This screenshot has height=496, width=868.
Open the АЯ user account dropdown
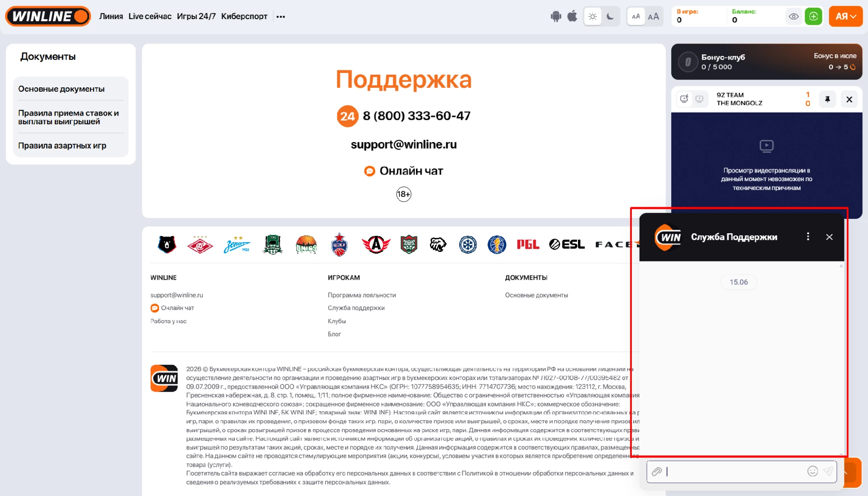845,17
